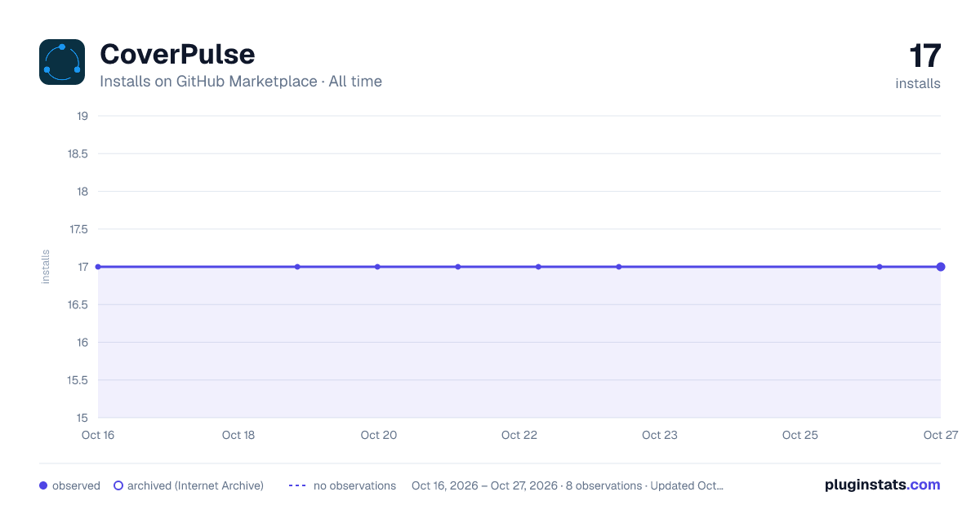Click the '15.5' y-axis label

click(78, 380)
